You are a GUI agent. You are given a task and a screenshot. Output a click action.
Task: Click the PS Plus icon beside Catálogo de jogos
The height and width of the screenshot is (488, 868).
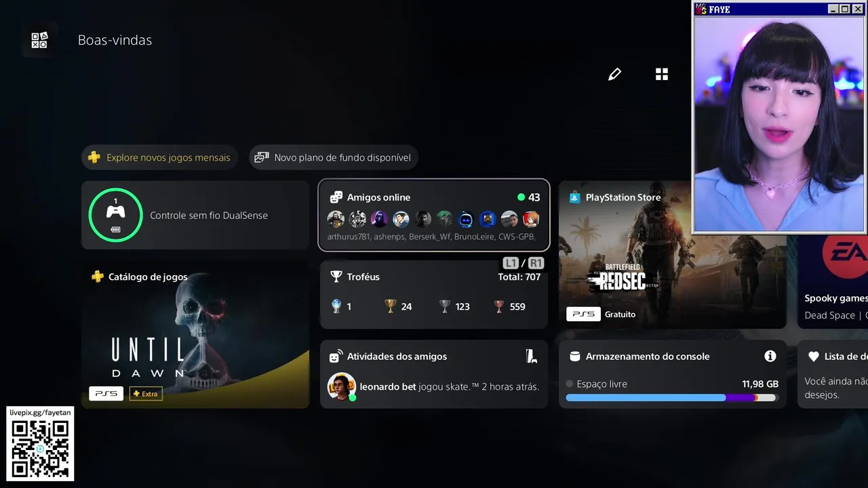[98, 277]
